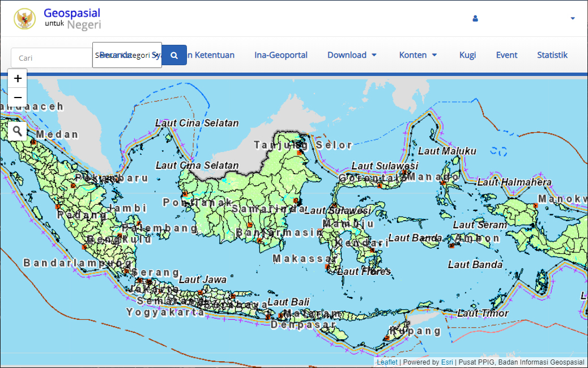Open the Geospasial untuk Negeri home link

click(x=73, y=19)
